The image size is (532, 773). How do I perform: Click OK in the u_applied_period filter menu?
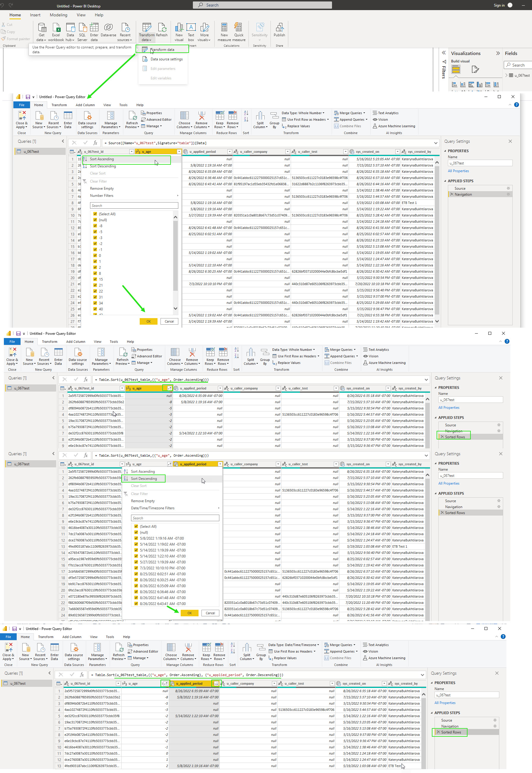[190, 612]
